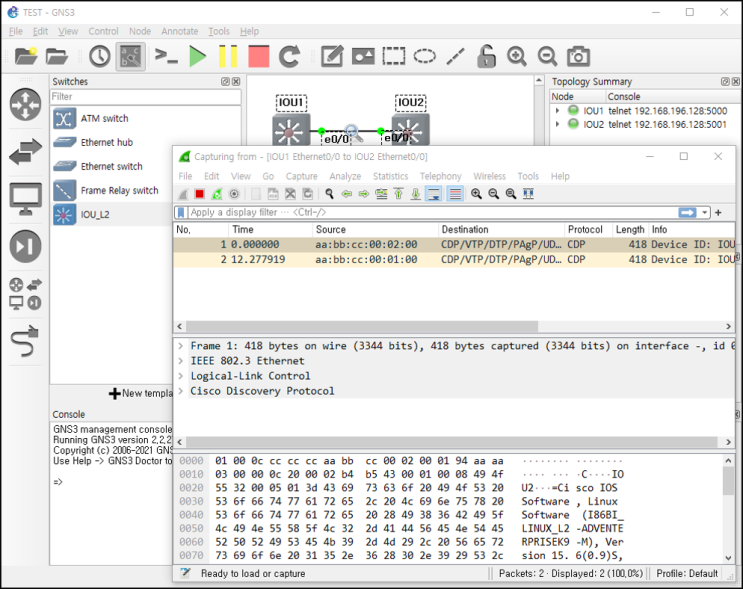743x589 pixels.
Task: Expand IOU1 node in Topology Summary
Action: click(557, 111)
